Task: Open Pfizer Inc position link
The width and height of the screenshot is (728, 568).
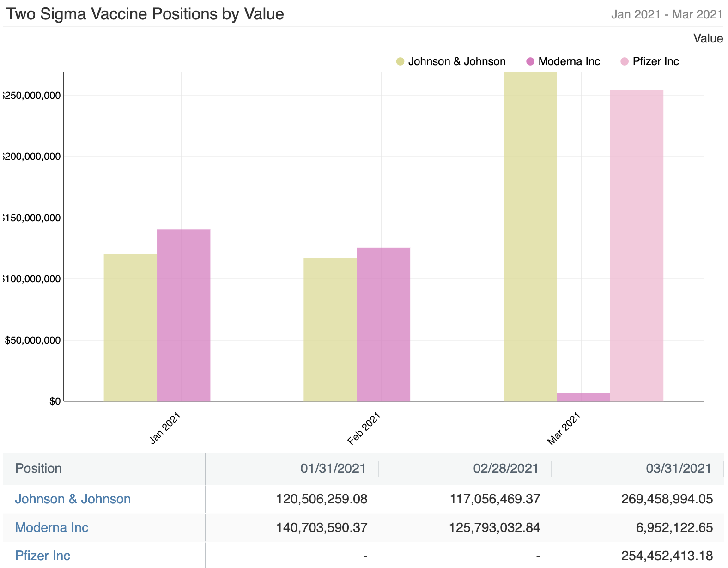Action: [42, 556]
